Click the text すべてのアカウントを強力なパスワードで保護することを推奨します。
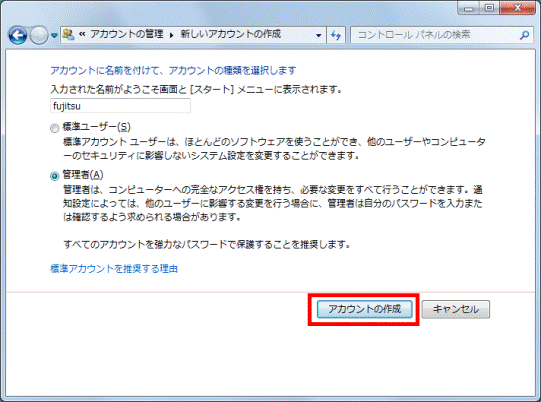The width and height of the screenshot is (541, 402). [x=207, y=244]
